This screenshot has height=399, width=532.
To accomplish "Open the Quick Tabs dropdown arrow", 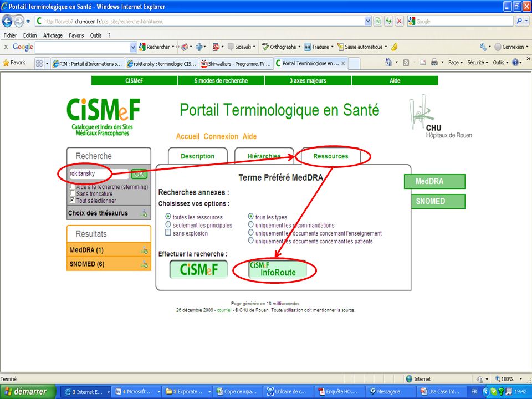I will pos(47,63).
